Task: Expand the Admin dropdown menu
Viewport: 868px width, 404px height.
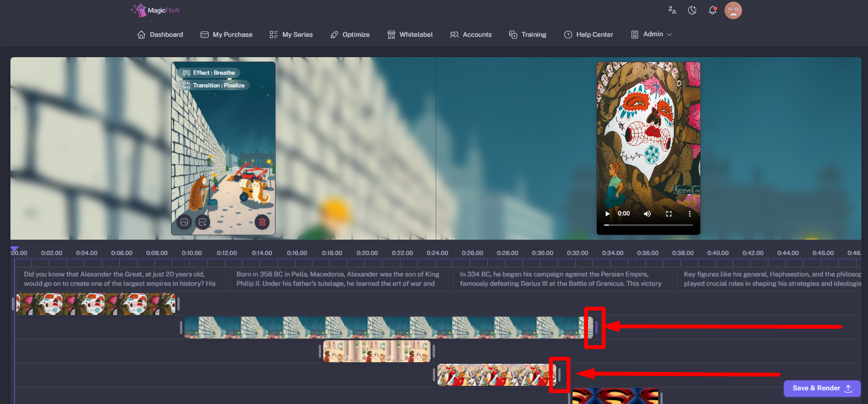Action: (x=652, y=34)
